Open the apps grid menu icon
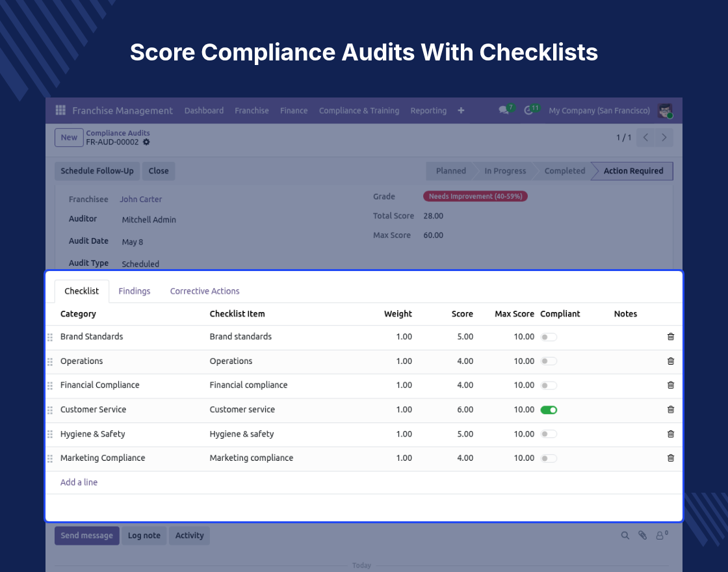 [60, 110]
